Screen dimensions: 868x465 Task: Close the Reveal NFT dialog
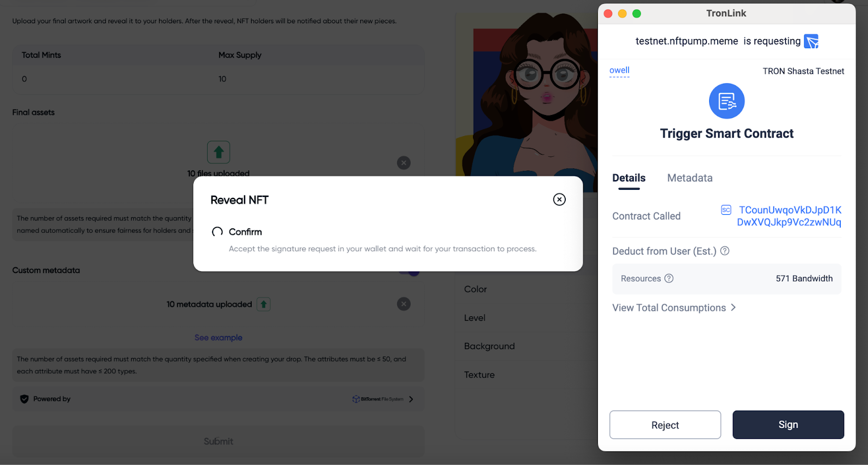pos(559,199)
